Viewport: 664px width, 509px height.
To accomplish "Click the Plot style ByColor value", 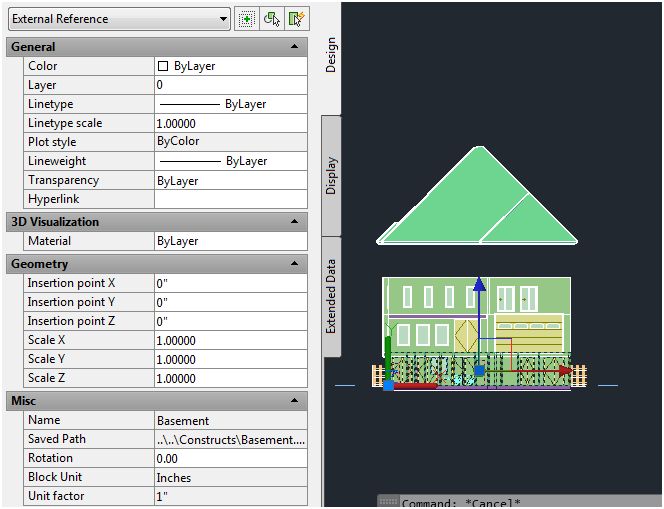I will coord(231,141).
